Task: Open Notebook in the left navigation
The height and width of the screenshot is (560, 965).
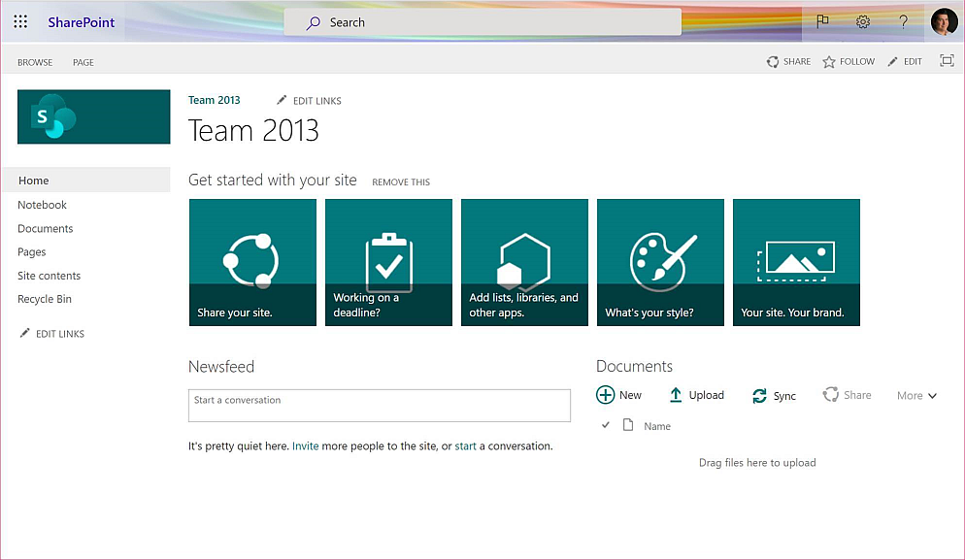Action: point(42,205)
